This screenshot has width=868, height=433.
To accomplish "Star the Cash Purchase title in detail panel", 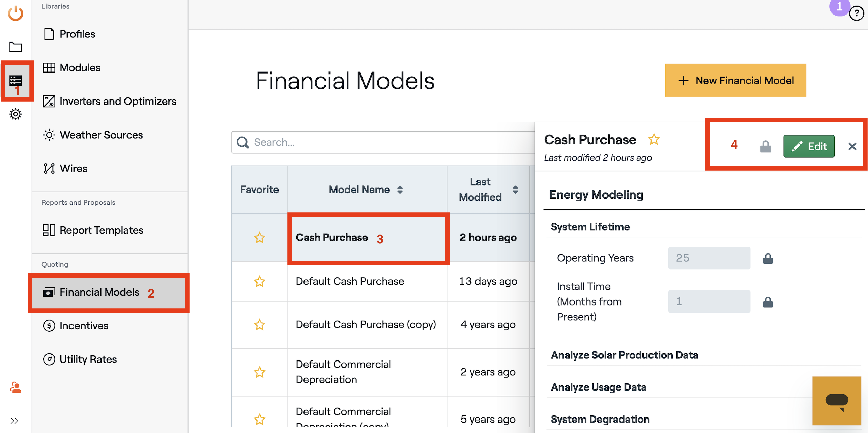I will click(654, 139).
